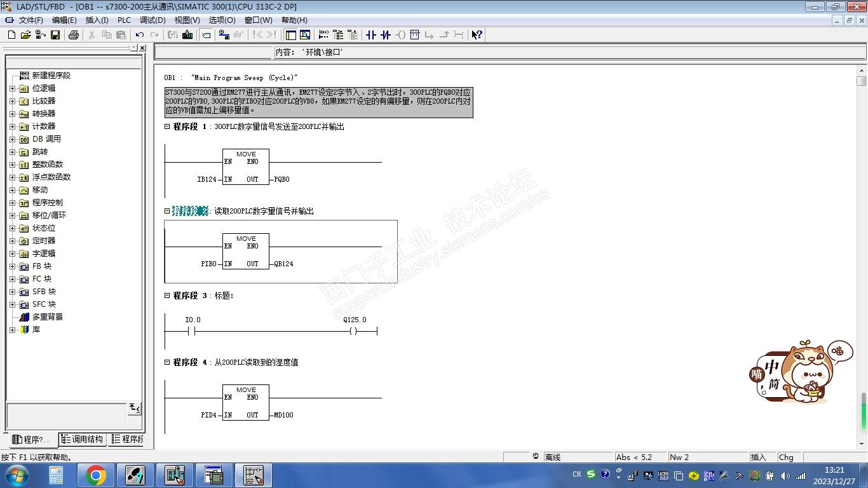
Task: Collapse 程序段 4 network
Action: [x=167, y=362]
